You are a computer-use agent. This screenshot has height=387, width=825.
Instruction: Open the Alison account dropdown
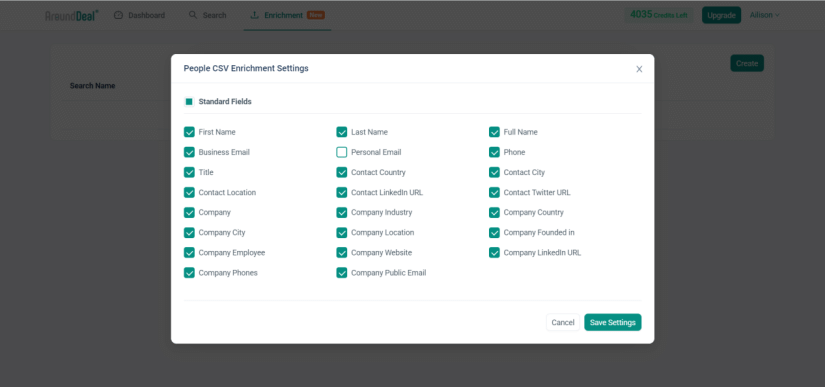(764, 15)
